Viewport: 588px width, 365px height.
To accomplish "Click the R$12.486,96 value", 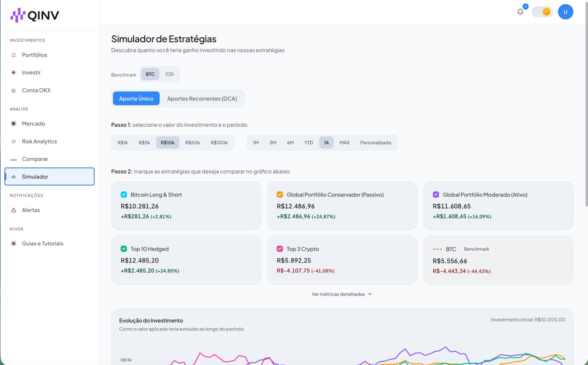I will 296,206.
